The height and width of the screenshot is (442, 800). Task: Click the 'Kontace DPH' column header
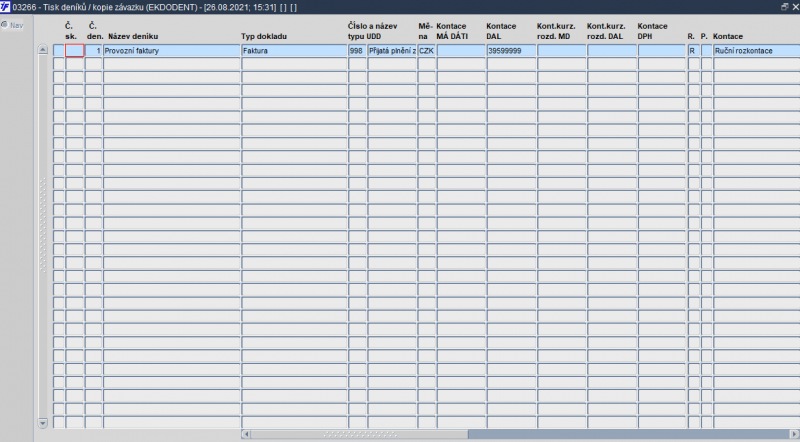[x=652, y=31]
